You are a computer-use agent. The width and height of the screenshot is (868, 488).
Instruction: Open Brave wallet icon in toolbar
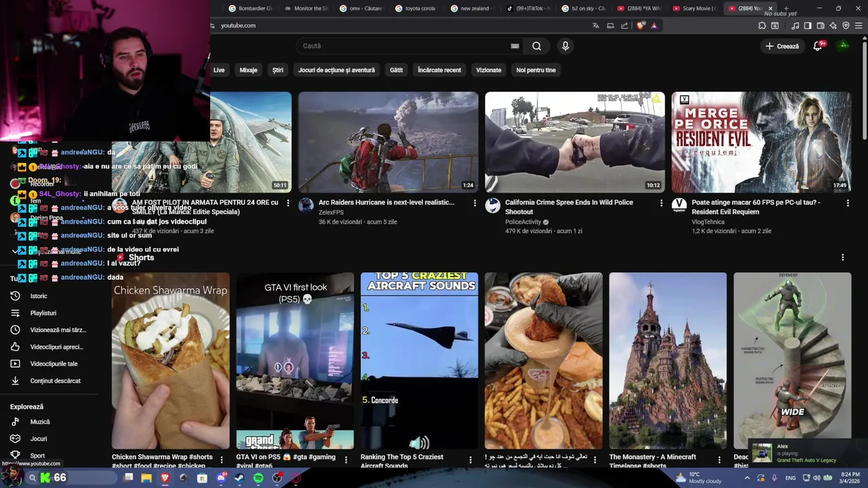click(821, 26)
